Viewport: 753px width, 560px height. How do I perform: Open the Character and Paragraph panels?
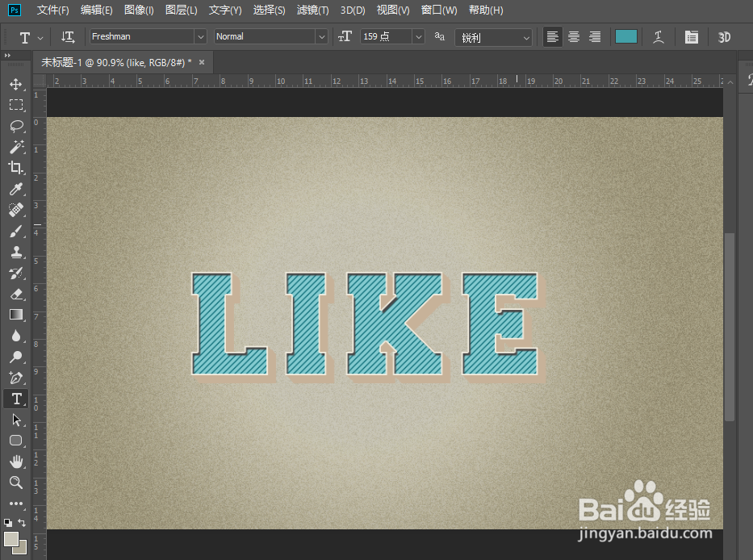692,37
